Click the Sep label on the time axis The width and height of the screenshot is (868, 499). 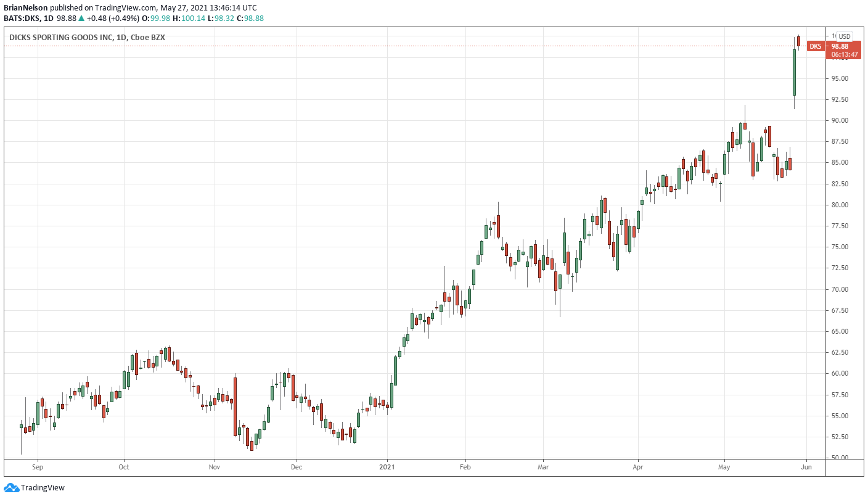37,468
